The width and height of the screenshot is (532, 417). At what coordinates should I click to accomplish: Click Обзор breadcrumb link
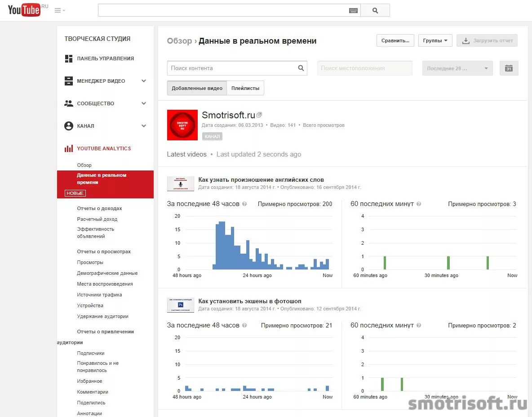click(179, 41)
